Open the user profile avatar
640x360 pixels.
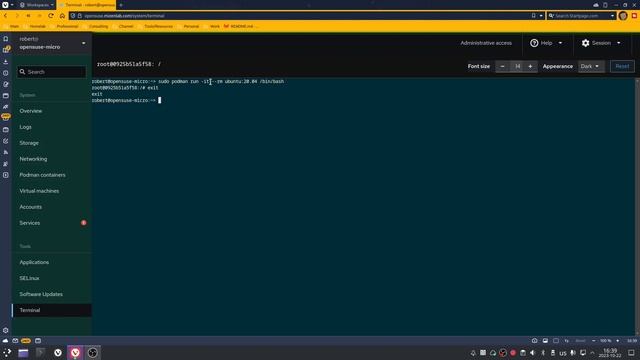pyautogui.click(x=623, y=16)
